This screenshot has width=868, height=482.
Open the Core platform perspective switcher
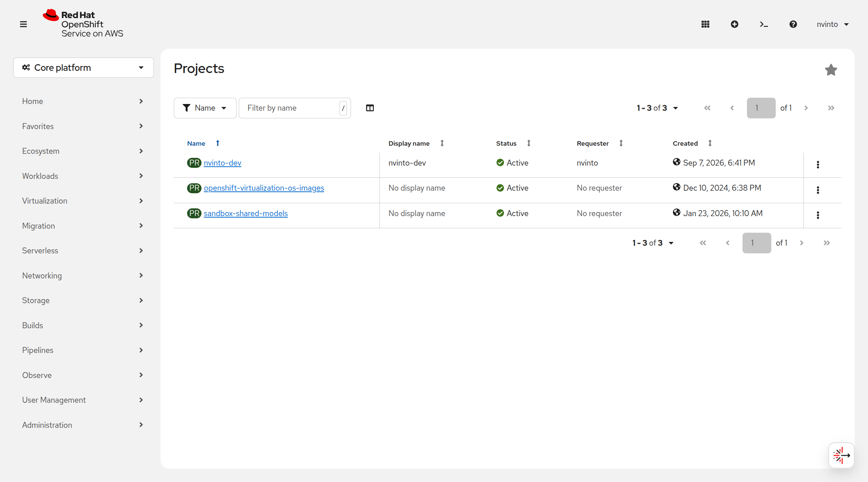pyautogui.click(x=83, y=68)
